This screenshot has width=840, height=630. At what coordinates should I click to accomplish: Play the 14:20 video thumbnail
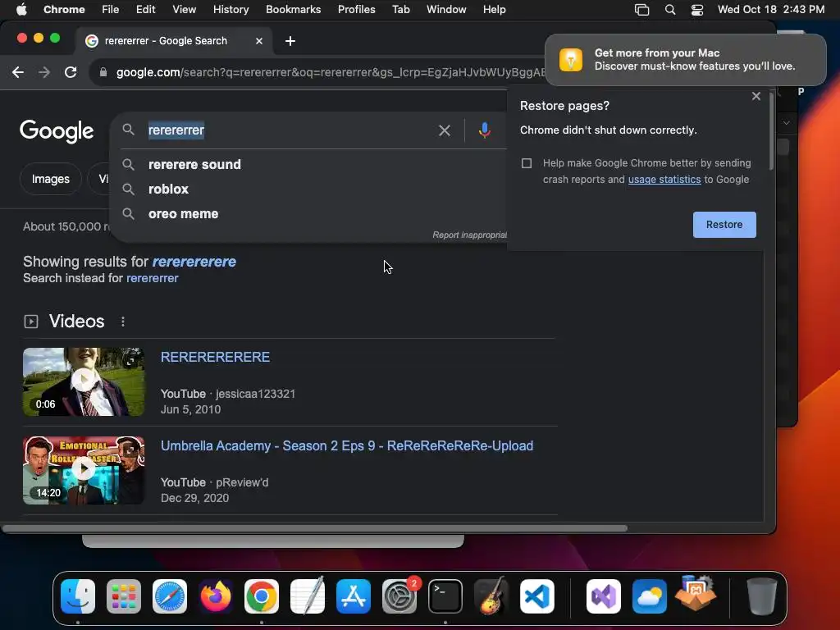pyautogui.click(x=84, y=470)
